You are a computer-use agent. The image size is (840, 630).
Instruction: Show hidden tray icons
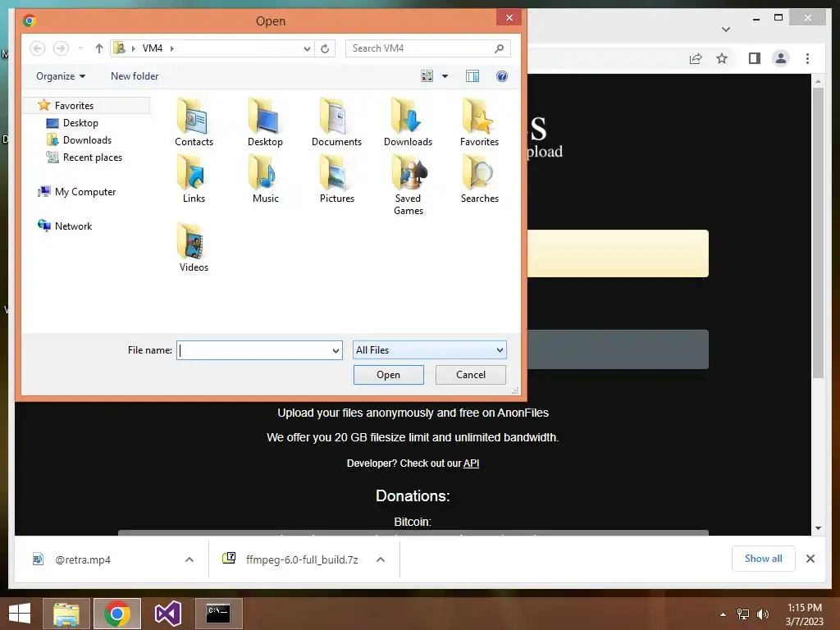tap(724, 614)
